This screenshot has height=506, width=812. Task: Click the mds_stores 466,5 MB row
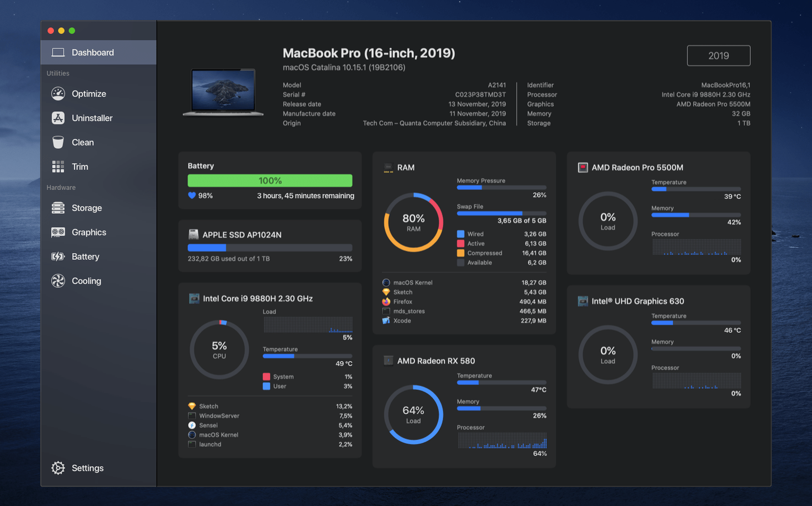pos(464,311)
